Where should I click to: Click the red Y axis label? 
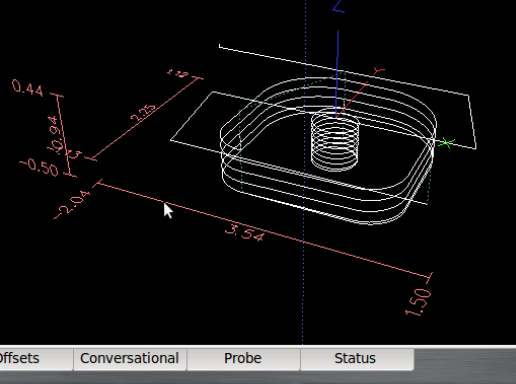tap(379, 70)
